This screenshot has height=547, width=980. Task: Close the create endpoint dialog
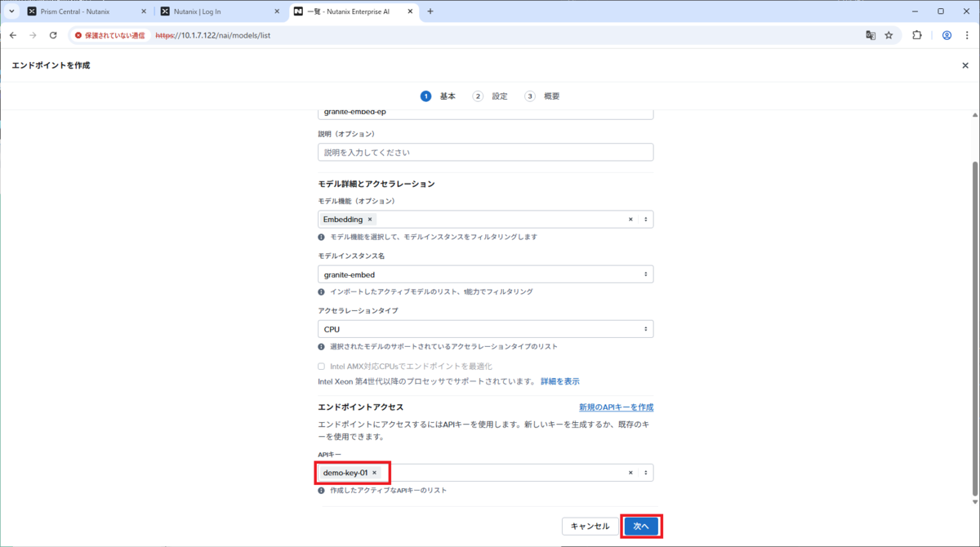(965, 65)
